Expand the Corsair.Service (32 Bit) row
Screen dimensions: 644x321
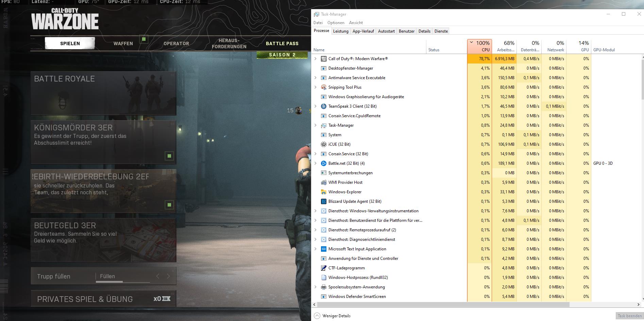(x=315, y=154)
